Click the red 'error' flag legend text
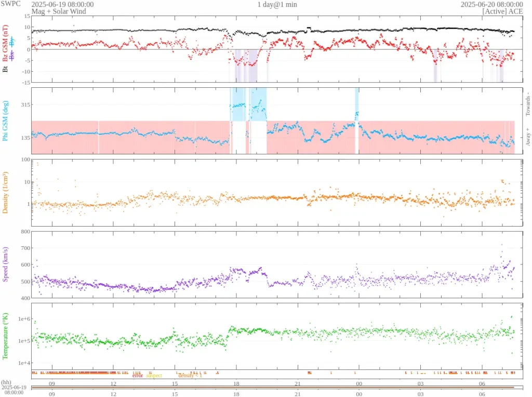Image resolution: width=532 pixels, height=397 pixels. pyautogui.click(x=137, y=375)
